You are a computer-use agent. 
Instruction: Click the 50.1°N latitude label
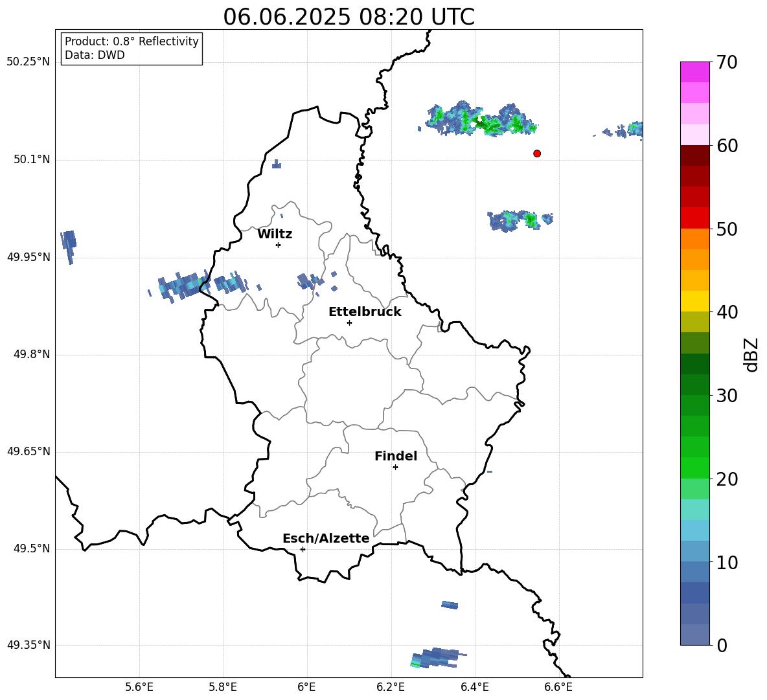pos(32,159)
